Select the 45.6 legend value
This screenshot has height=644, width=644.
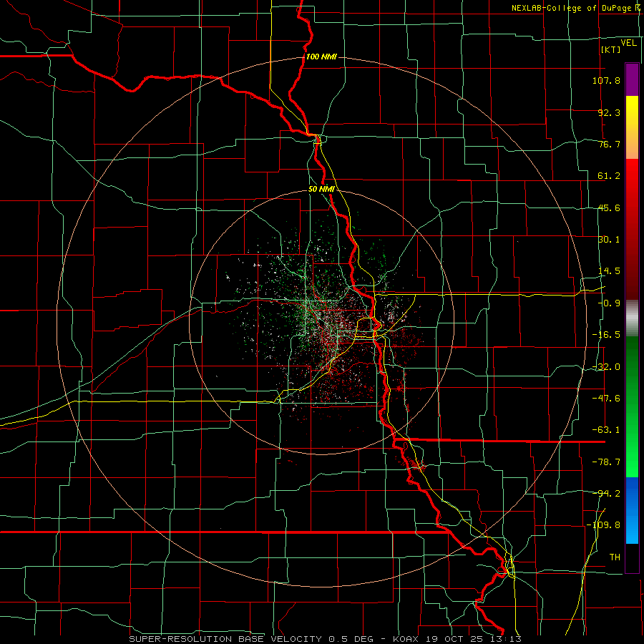click(x=609, y=208)
